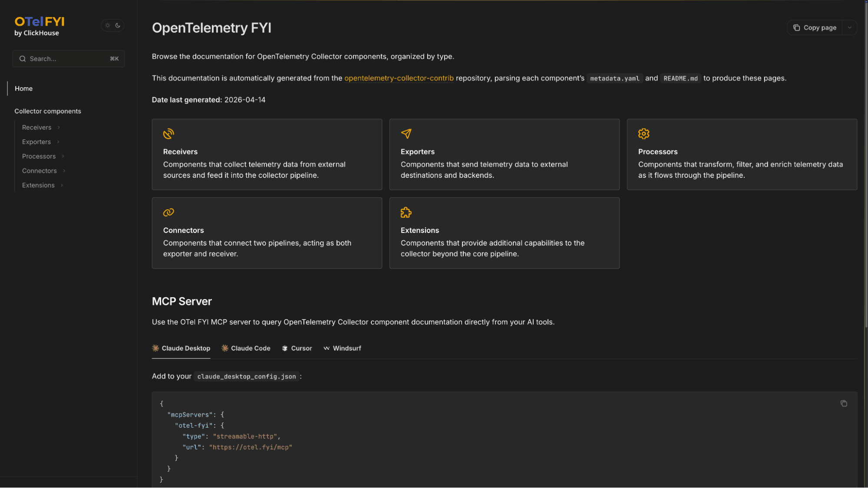Open the opentelemetry-collector-contrib link
Screen dimensions: 868x488
[x=399, y=78]
